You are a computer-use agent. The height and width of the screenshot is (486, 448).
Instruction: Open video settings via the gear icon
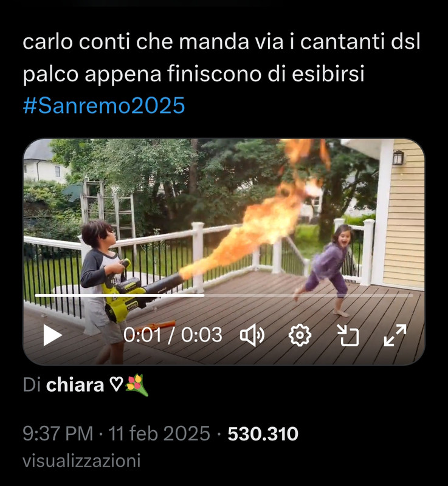[x=300, y=335]
